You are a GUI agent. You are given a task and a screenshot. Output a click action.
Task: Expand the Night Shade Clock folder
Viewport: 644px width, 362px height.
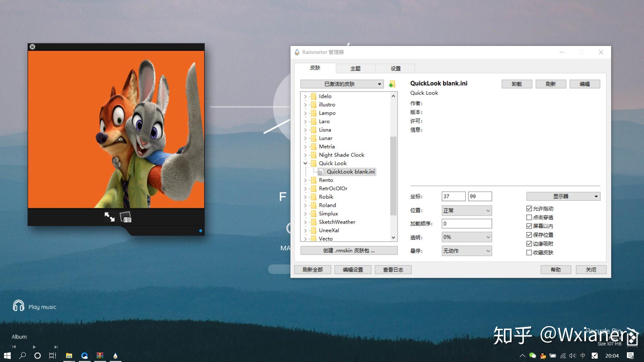(305, 155)
